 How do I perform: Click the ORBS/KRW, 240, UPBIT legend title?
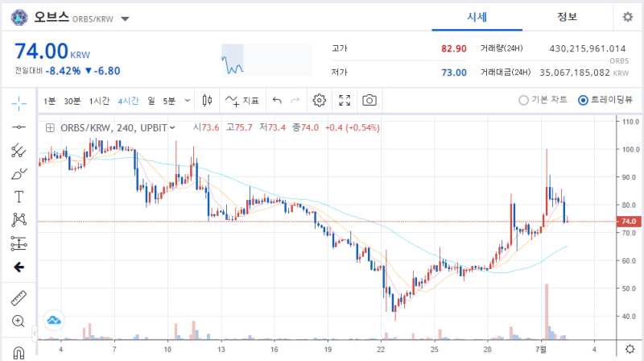[x=114, y=128]
